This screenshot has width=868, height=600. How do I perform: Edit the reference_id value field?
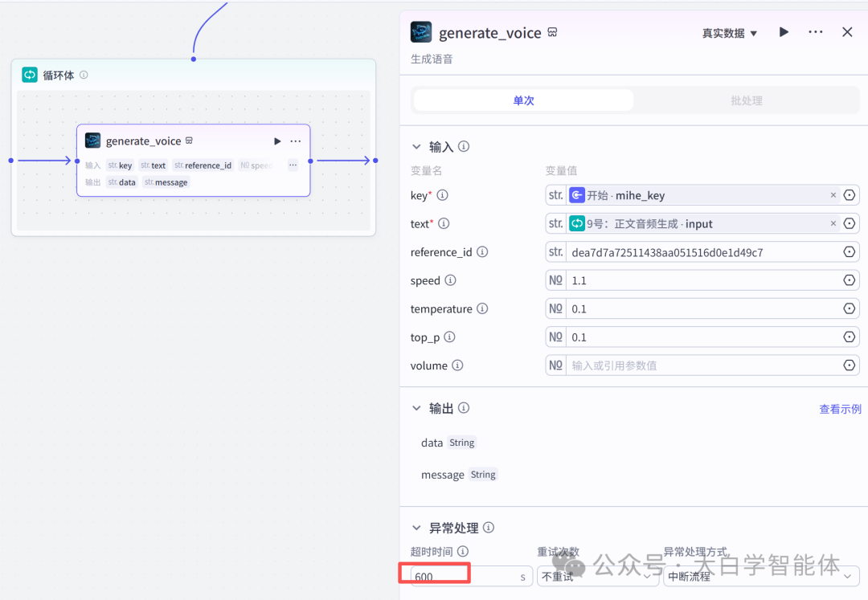pyautogui.click(x=703, y=252)
